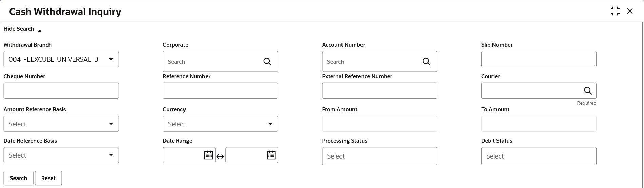This screenshot has width=644, height=188.
Task: Open the Processing Status select box
Action: 379,156
